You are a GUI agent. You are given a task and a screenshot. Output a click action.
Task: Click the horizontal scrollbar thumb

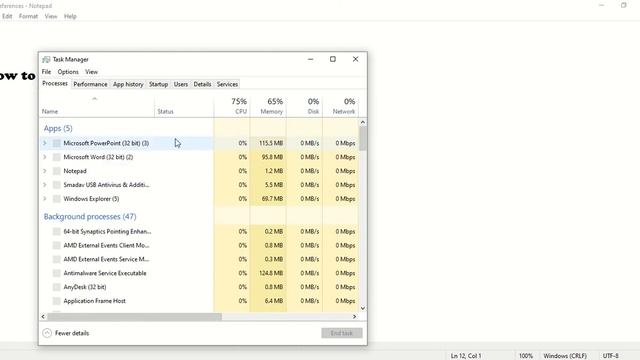coord(135,316)
